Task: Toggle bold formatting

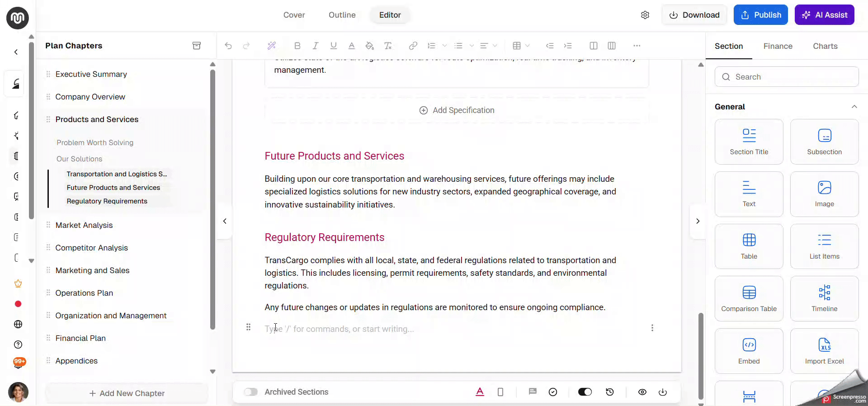Action: (x=297, y=46)
